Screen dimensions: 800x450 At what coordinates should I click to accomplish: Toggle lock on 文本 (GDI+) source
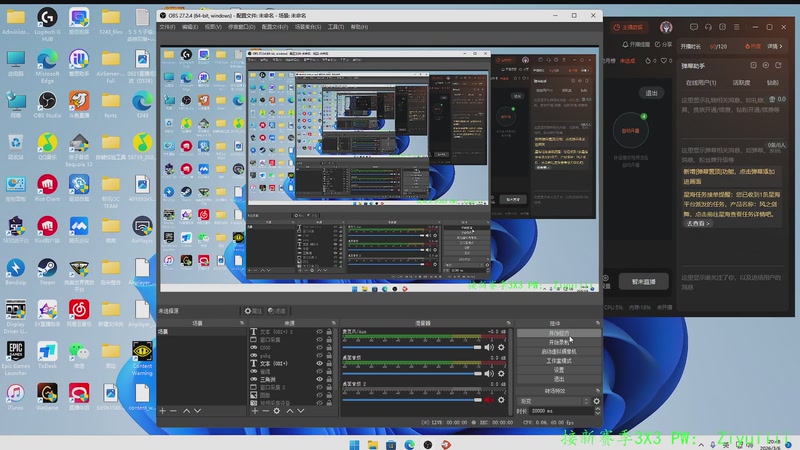tap(329, 363)
